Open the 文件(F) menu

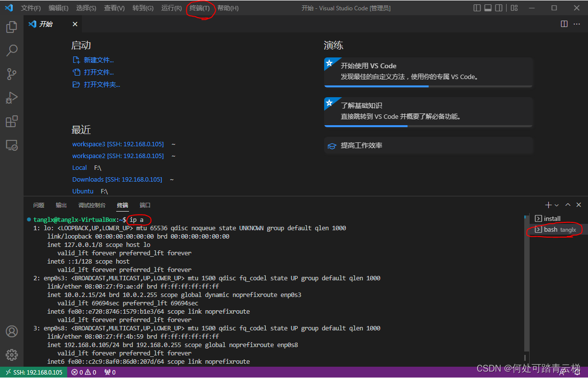tap(31, 8)
